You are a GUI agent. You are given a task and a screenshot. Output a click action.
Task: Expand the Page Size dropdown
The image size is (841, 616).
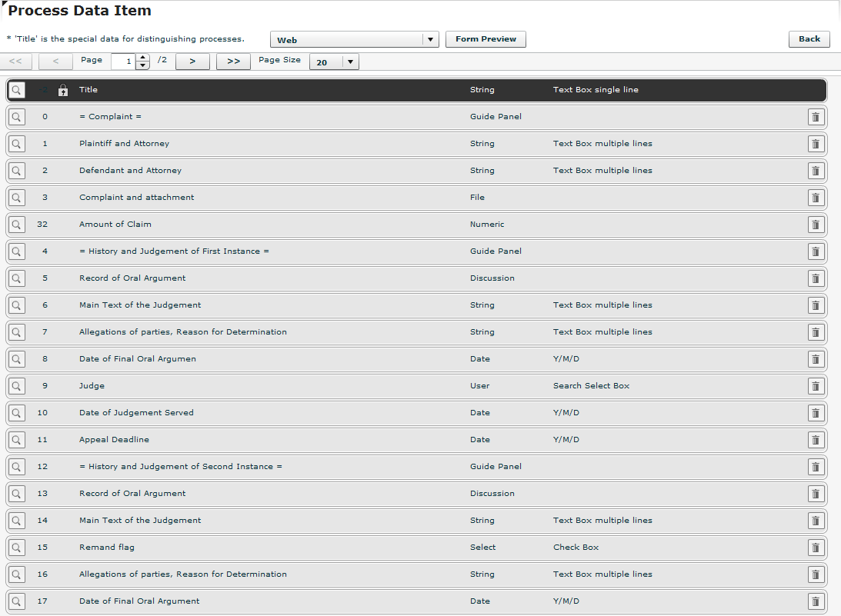coord(350,62)
